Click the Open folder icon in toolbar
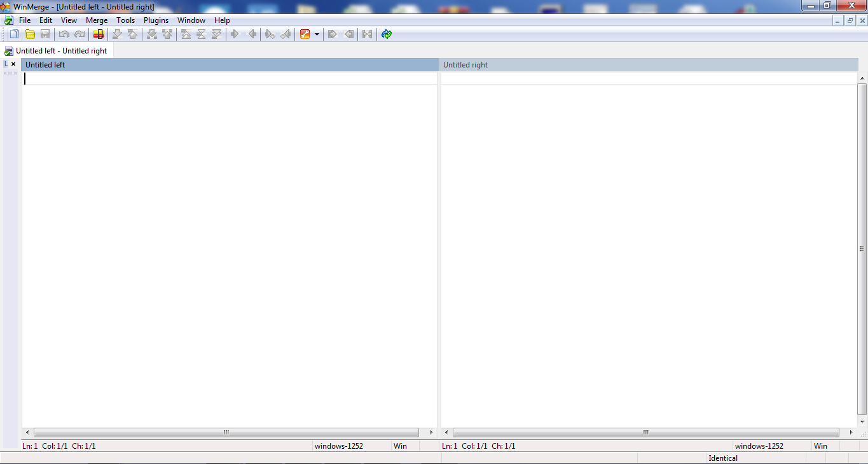Image resolution: width=868 pixels, height=464 pixels. pos(30,34)
